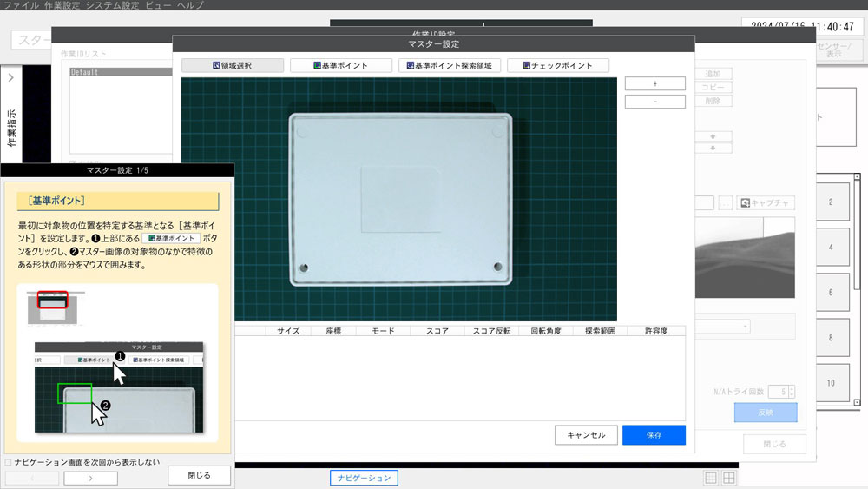Image resolution: width=868 pixels, height=489 pixels.
Task: Open the dropdown below the capture preview
Action: (745, 327)
